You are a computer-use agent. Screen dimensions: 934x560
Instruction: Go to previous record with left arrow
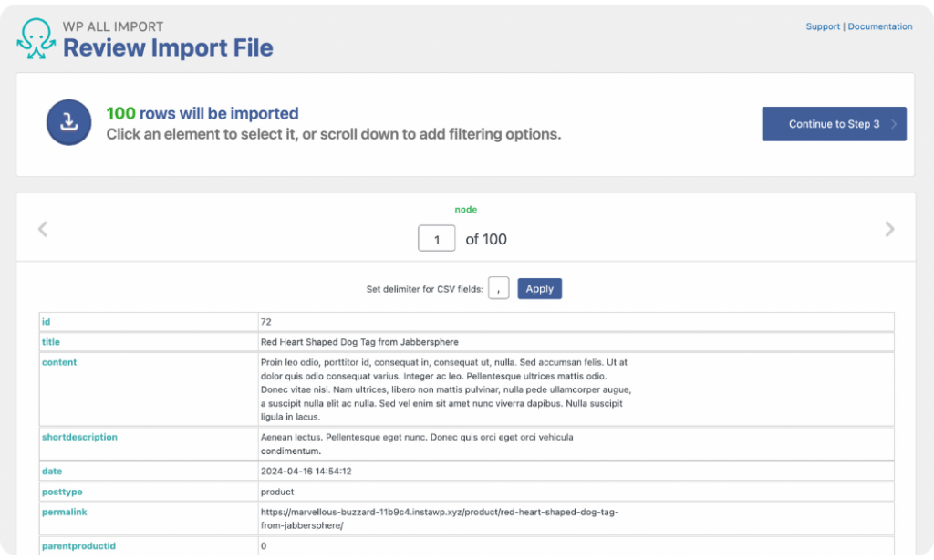coord(43,229)
